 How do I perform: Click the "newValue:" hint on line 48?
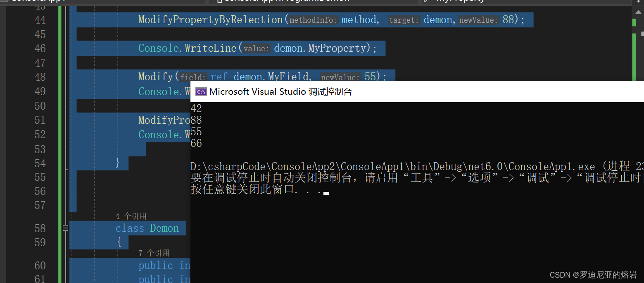[340, 77]
